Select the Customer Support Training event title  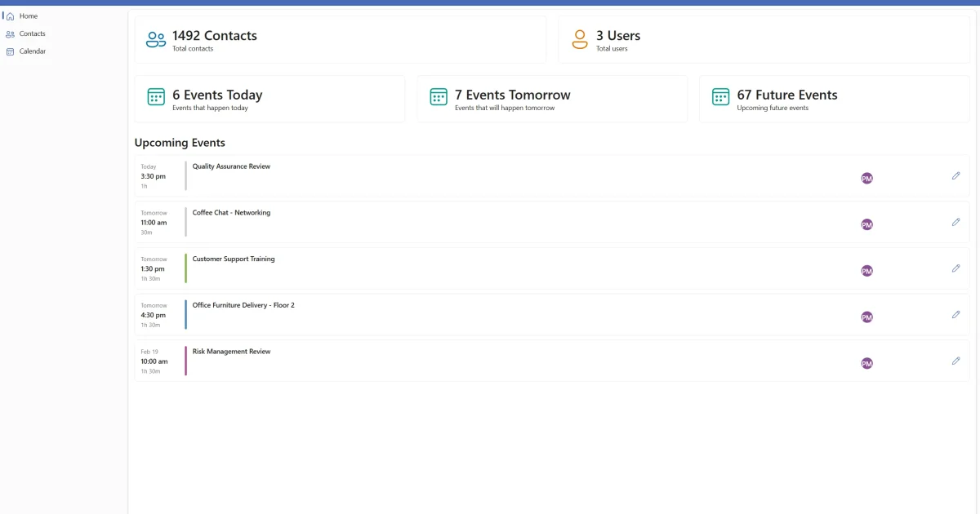click(x=234, y=259)
